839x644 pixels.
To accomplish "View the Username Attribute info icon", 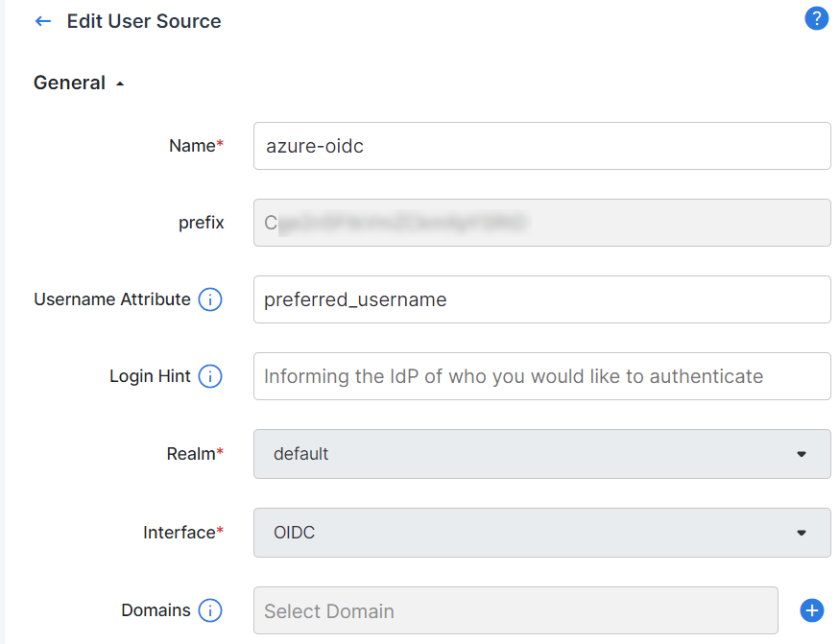I will point(209,298).
